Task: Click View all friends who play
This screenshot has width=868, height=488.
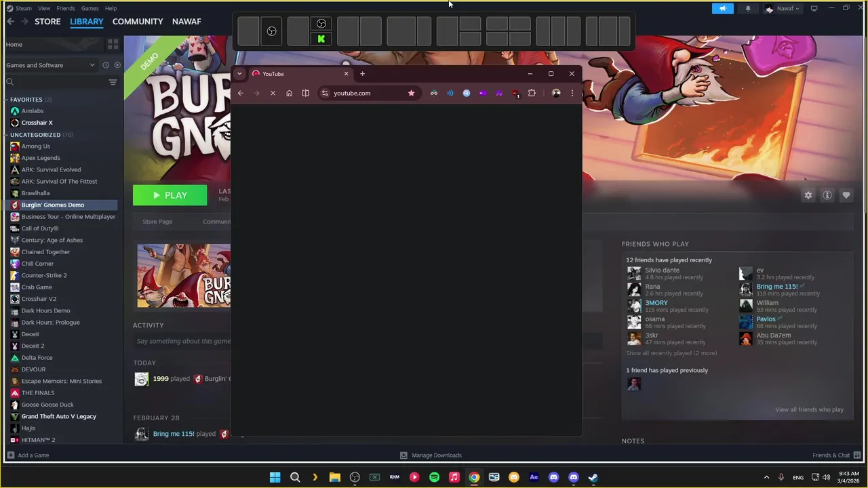Action: point(809,409)
